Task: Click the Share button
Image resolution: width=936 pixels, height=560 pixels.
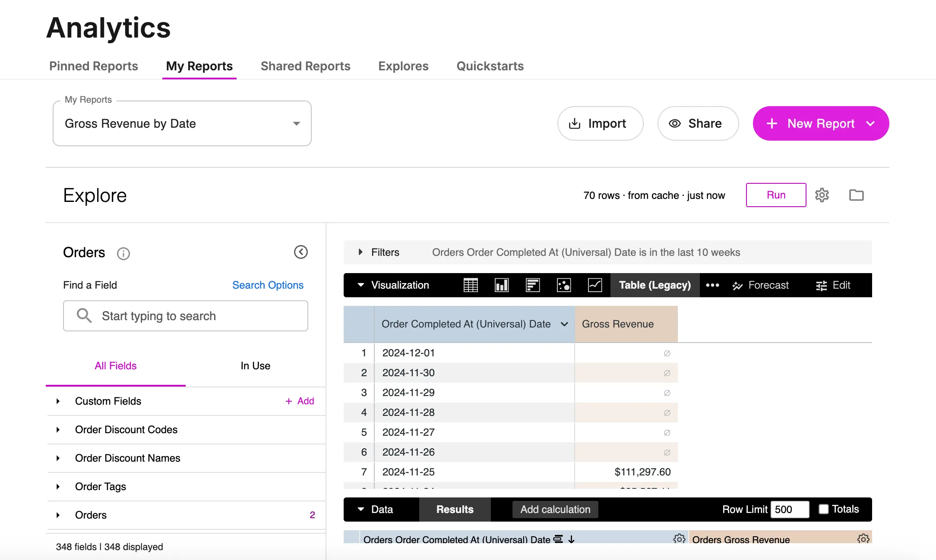Action: click(698, 123)
